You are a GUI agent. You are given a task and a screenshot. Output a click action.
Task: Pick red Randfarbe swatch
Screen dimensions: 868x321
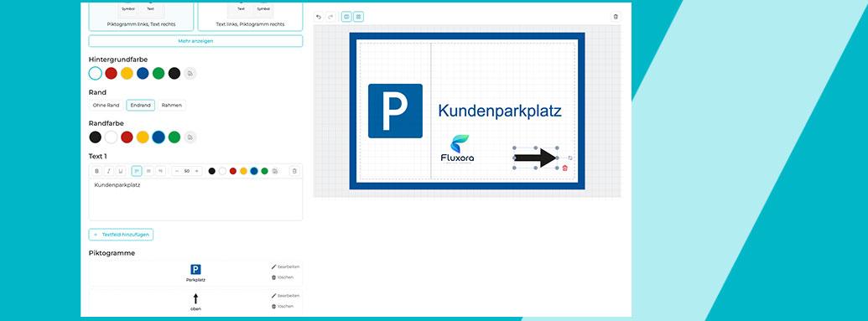coord(127,137)
